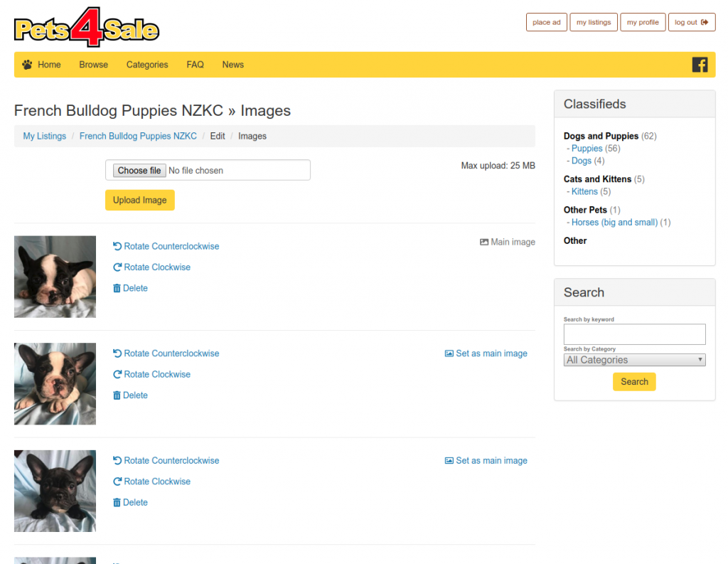Go to the FAQ page

(195, 65)
